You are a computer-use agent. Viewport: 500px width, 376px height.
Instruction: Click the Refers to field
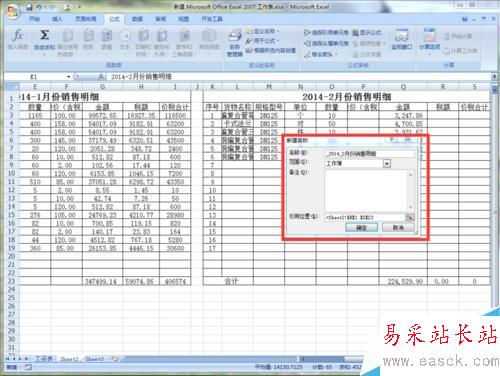point(365,218)
